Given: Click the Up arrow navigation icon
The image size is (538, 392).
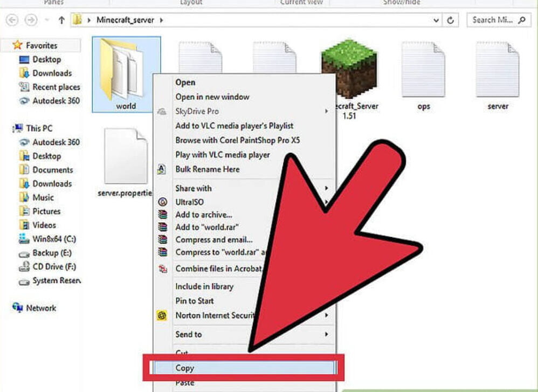Looking at the screenshot, I should point(61,20).
